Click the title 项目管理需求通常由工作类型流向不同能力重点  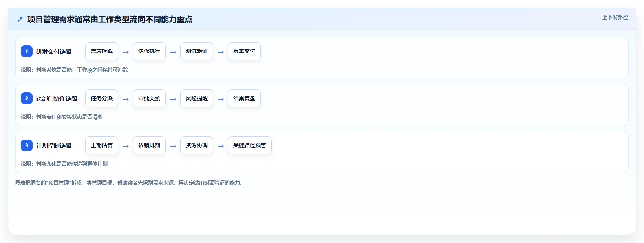pyautogui.click(x=110, y=19)
